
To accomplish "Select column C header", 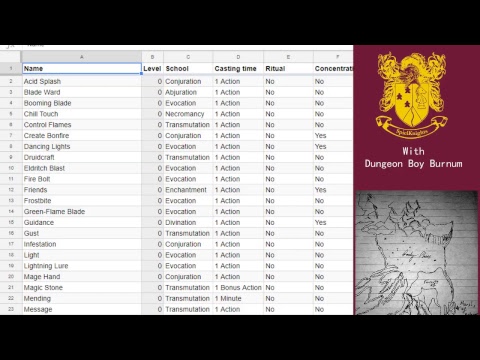I will pos(188,57).
